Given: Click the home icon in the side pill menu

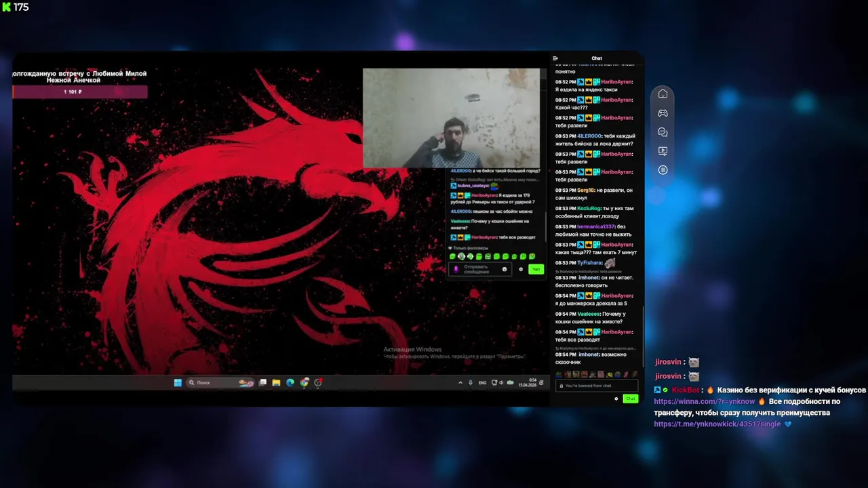Looking at the screenshot, I should coord(663,94).
